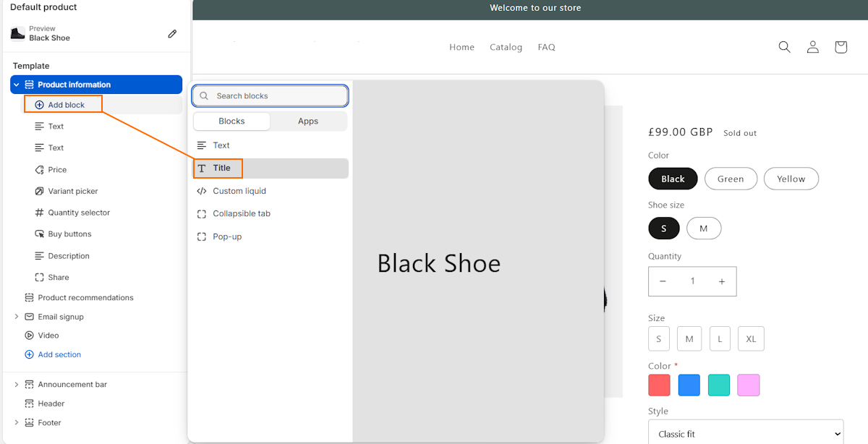Click the Quantity selector hash icon

pos(40,213)
